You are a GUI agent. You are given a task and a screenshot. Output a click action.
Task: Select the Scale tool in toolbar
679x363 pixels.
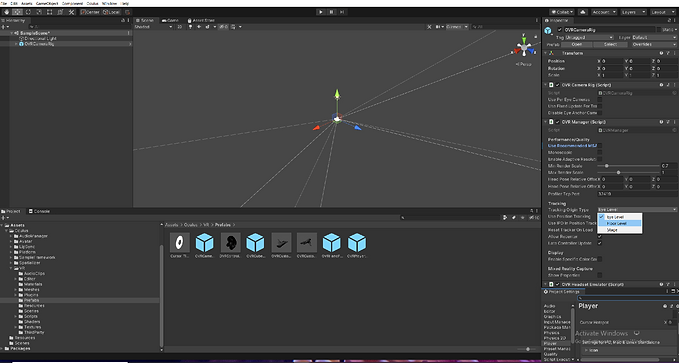pos(39,12)
